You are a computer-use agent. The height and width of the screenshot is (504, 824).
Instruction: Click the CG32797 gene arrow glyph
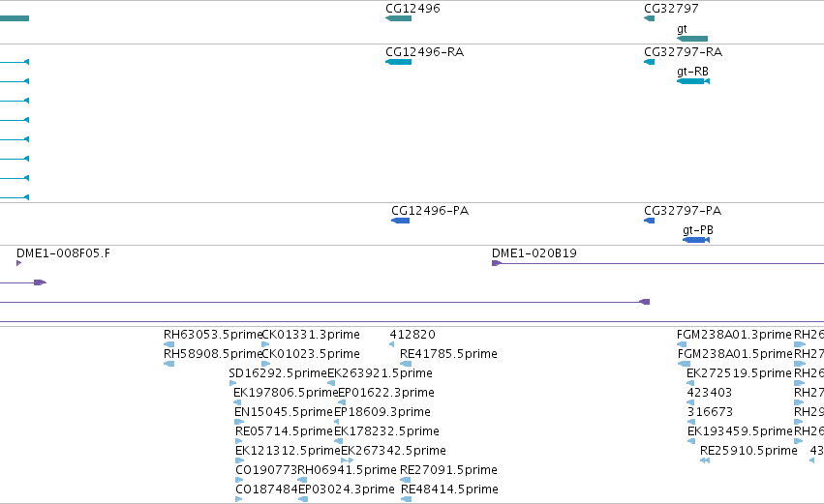(649, 18)
